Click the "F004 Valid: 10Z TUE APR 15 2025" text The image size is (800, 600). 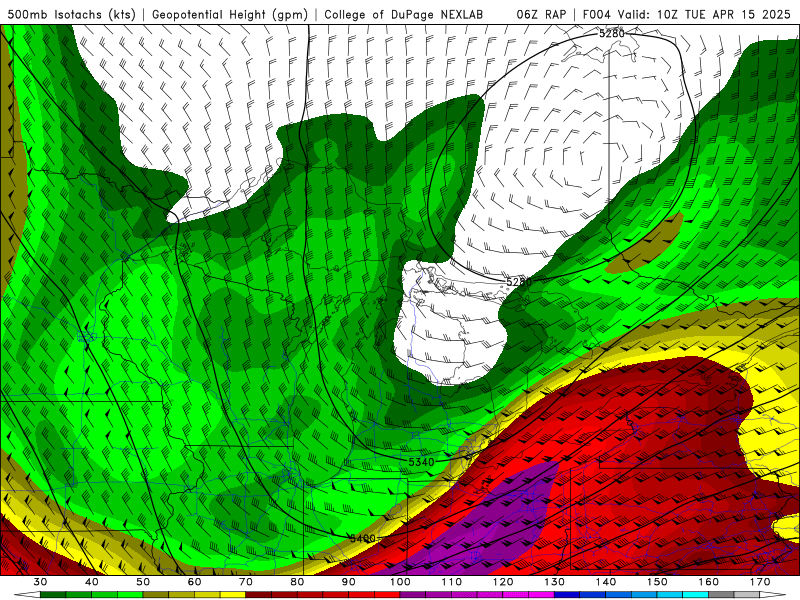tap(687, 15)
